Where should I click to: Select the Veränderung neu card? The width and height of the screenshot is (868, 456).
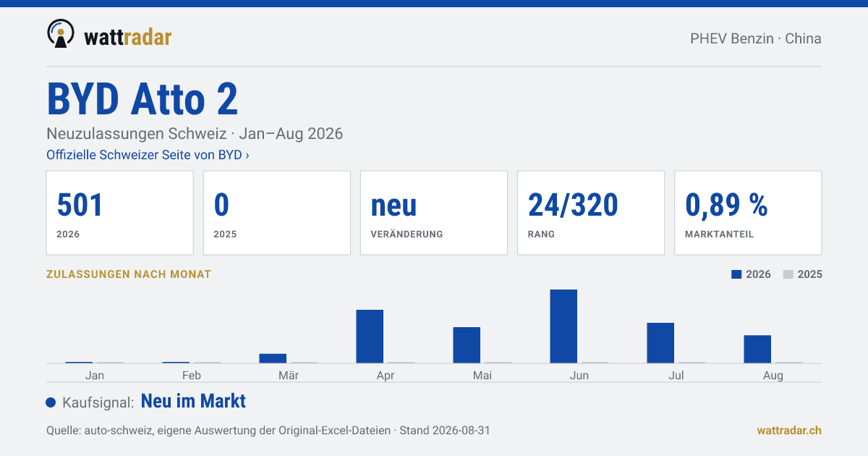tap(434, 213)
